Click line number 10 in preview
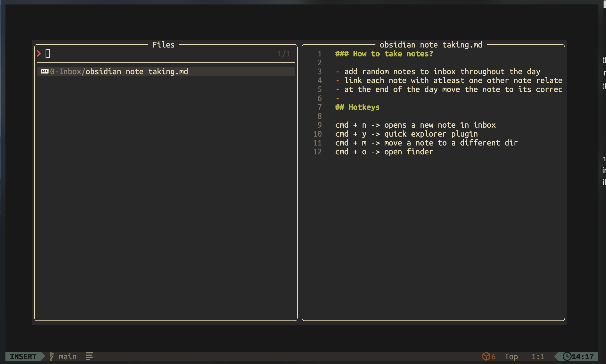The image size is (606, 364). (317, 134)
